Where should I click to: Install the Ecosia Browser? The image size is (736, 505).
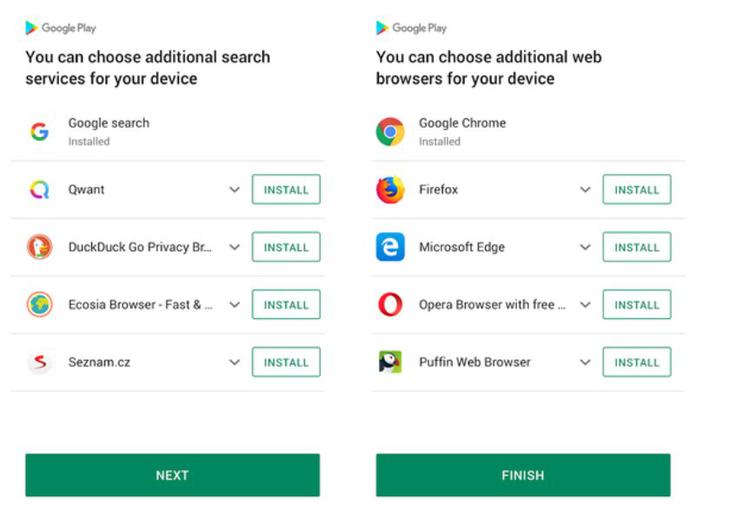(x=286, y=305)
